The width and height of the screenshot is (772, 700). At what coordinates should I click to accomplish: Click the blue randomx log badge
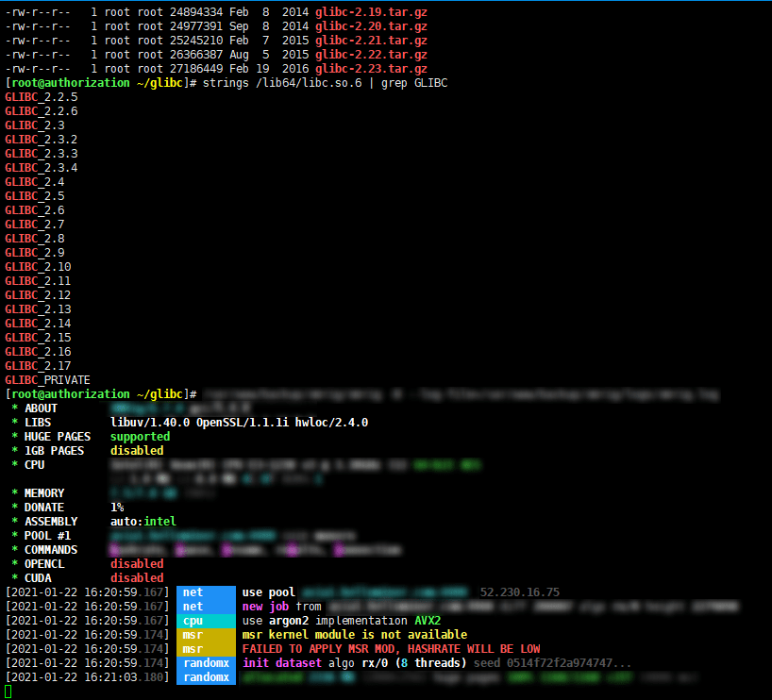[x=206, y=662]
